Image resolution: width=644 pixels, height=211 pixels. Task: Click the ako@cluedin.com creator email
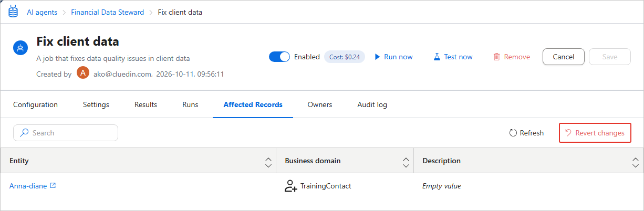coord(122,74)
